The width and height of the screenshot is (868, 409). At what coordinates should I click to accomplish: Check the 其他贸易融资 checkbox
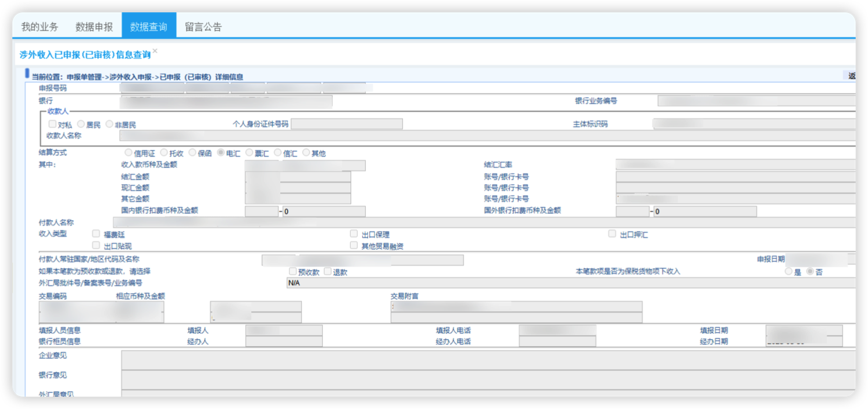[353, 245]
